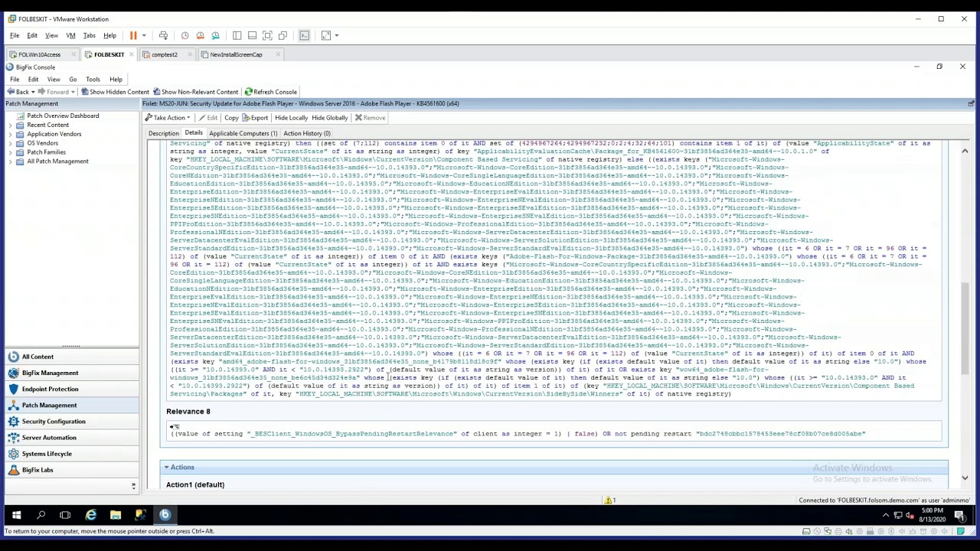Open console view icon in VMware toolbar
This screenshot has height=551, width=980.
(304, 35)
